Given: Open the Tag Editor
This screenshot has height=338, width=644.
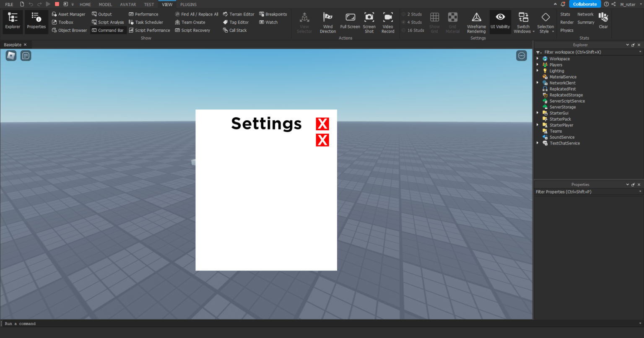Looking at the screenshot, I should click(238, 22).
